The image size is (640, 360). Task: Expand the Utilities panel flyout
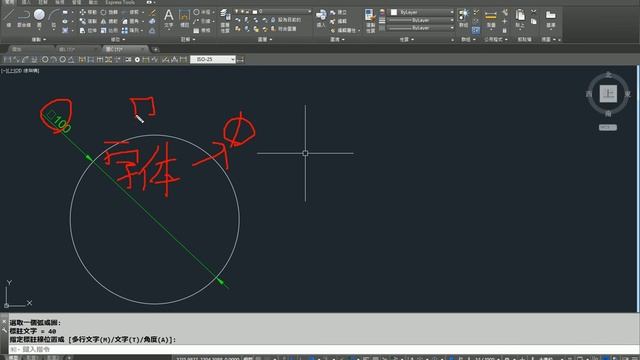click(x=496, y=40)
